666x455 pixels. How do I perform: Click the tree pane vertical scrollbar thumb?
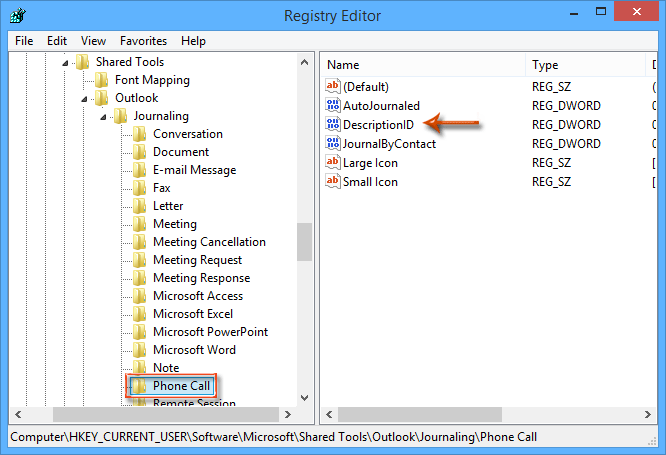304,241
